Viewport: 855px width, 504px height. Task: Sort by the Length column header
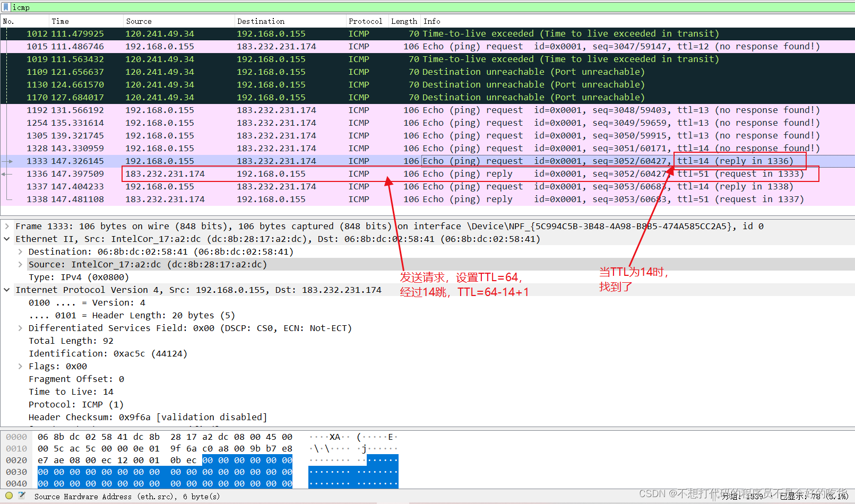click(x=404, y=21)
